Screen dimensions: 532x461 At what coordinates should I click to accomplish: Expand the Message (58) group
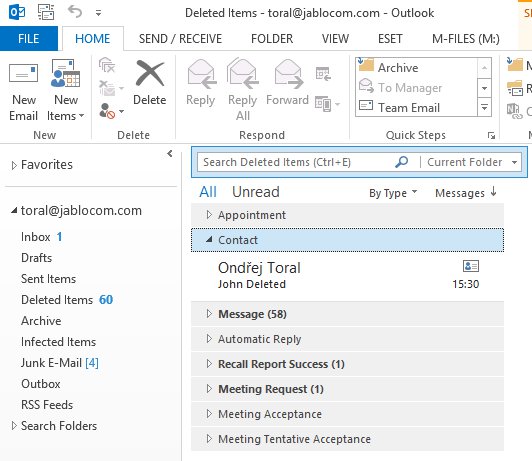pos(209,314)
